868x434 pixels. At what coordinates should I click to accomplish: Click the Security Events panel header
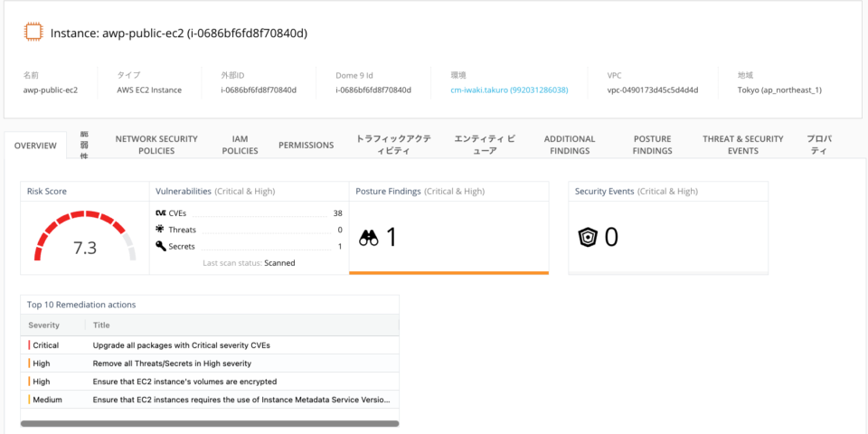coord(668,191)
